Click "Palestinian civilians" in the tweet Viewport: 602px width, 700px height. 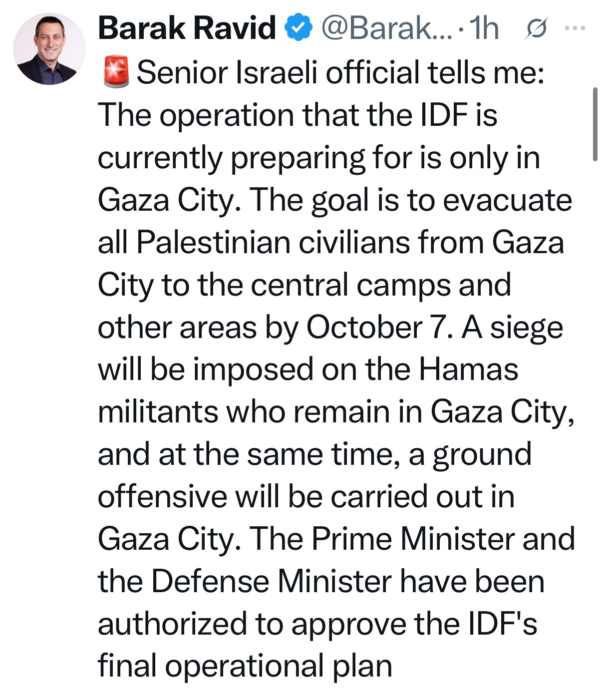[x=273, y=243]
